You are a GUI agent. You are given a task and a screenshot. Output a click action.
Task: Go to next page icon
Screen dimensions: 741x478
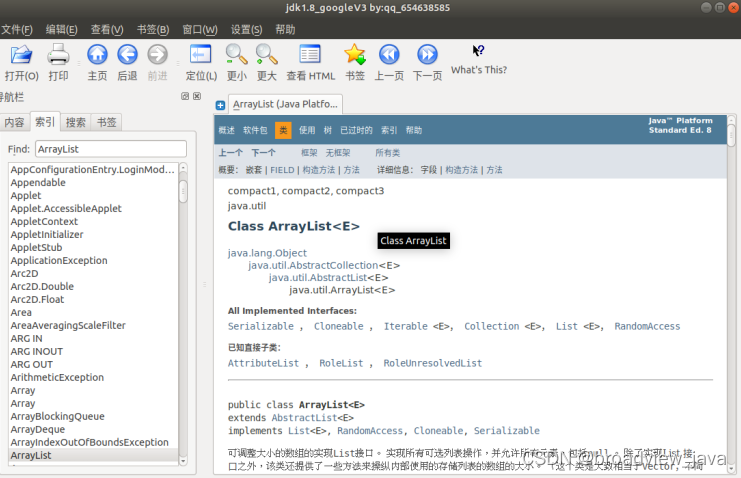pyautogui.click(x=427, y=54)
